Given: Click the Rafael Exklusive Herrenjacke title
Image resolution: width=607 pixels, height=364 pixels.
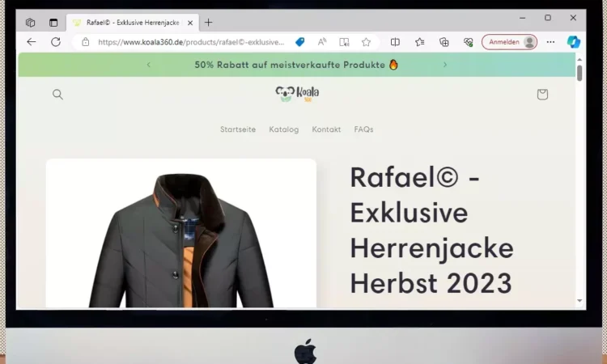Looking at the screenshot, I should point(431,231).
